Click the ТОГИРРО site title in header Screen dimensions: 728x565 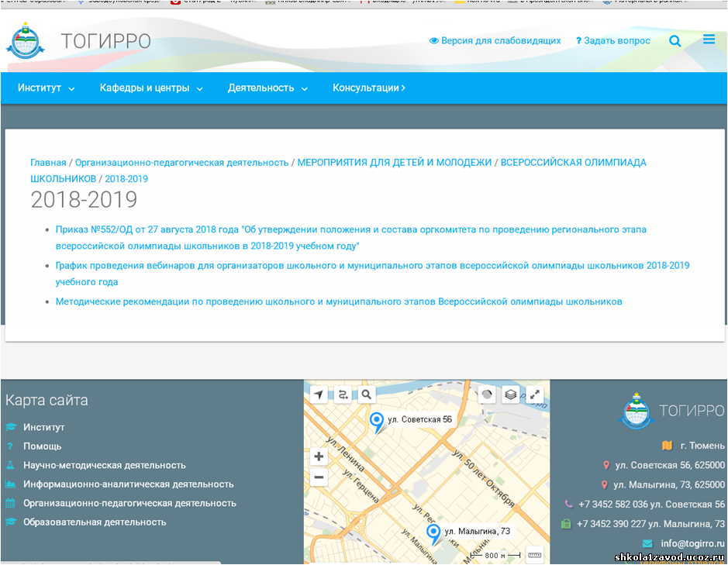click(106, 41)
